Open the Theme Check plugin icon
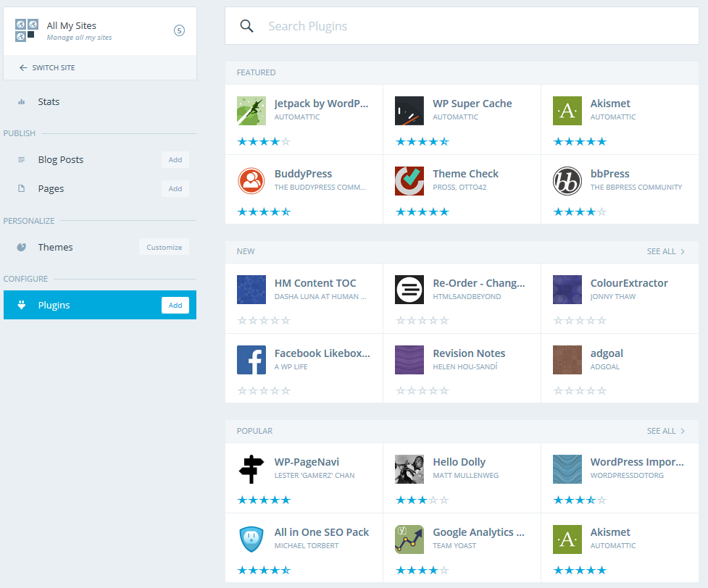The width and height of the screenshot is (708, 588). 409,181
